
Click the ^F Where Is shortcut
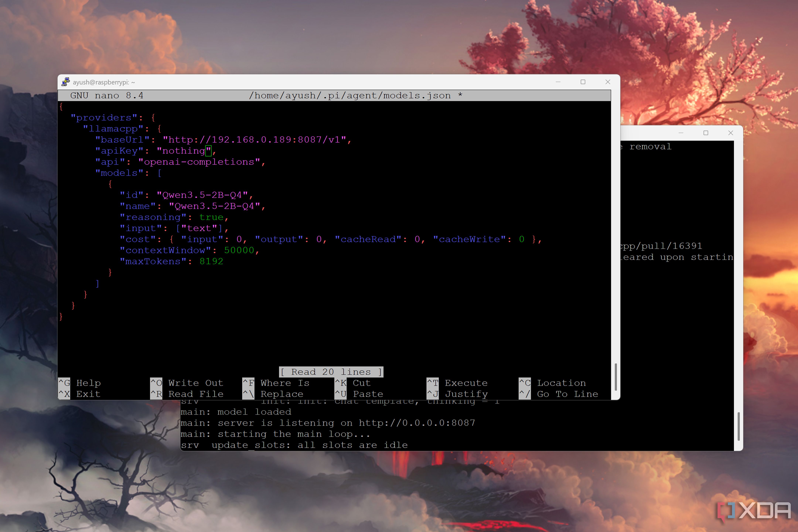[x=276, y=383]
